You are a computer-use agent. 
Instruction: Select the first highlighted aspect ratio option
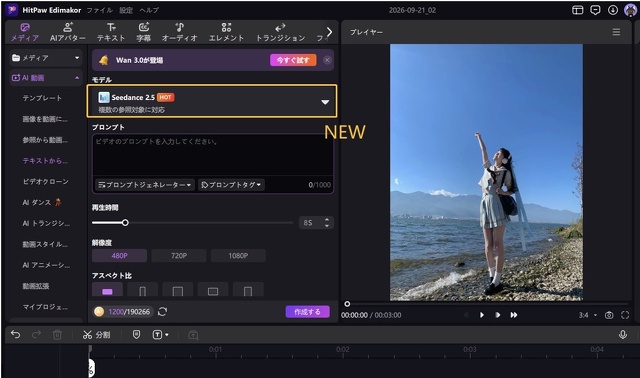[107, 289]
